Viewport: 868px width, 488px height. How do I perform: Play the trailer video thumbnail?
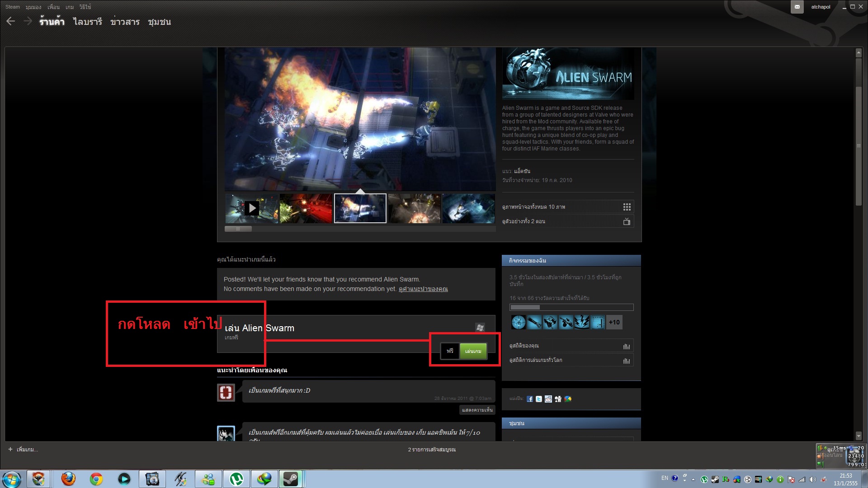click(252, 208)
